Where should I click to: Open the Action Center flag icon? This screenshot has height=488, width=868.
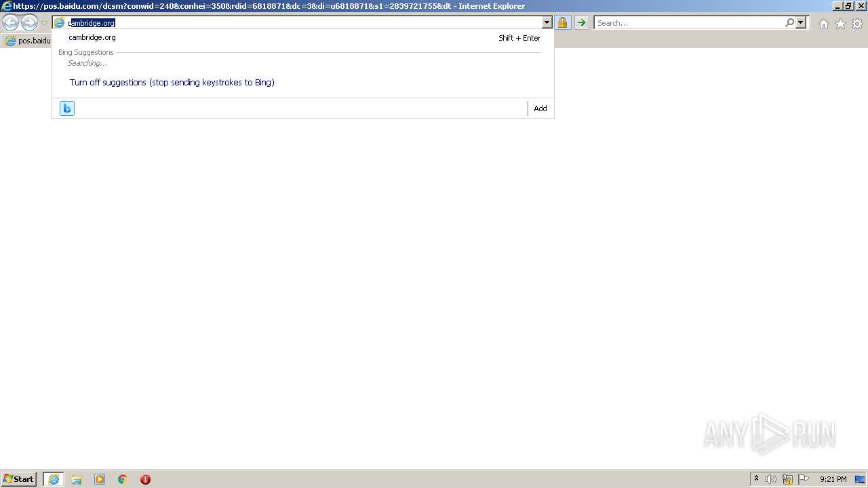(x=804, y=479)
